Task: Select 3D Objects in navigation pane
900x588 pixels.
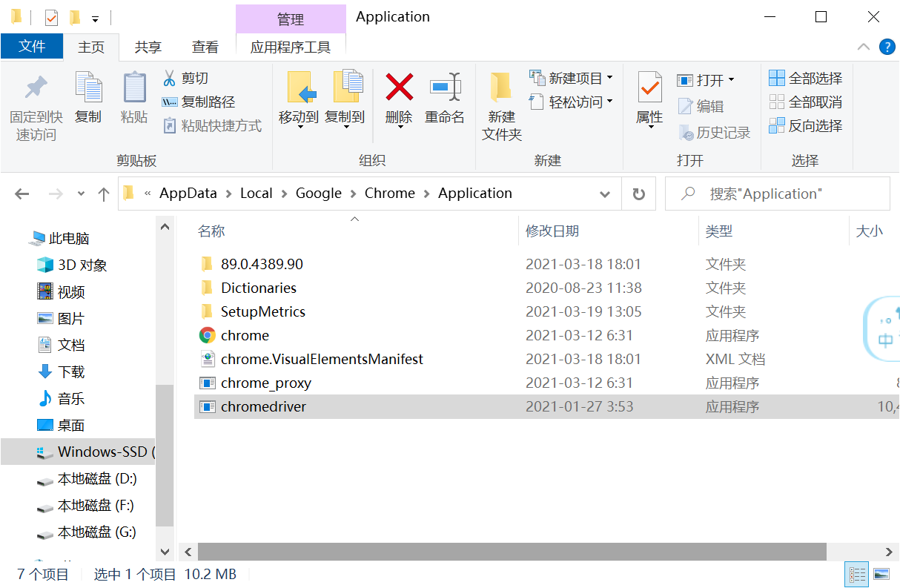Action: coord(72,265)
